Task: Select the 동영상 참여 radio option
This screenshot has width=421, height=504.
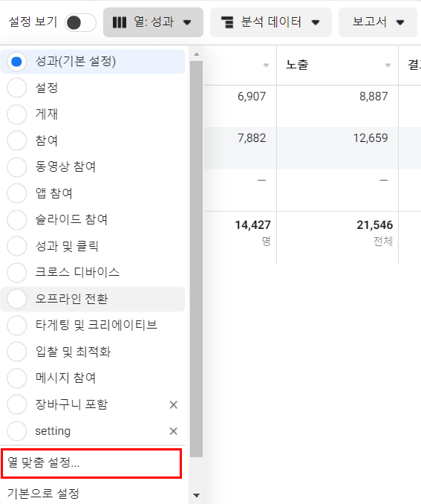Action: (16, 167)
